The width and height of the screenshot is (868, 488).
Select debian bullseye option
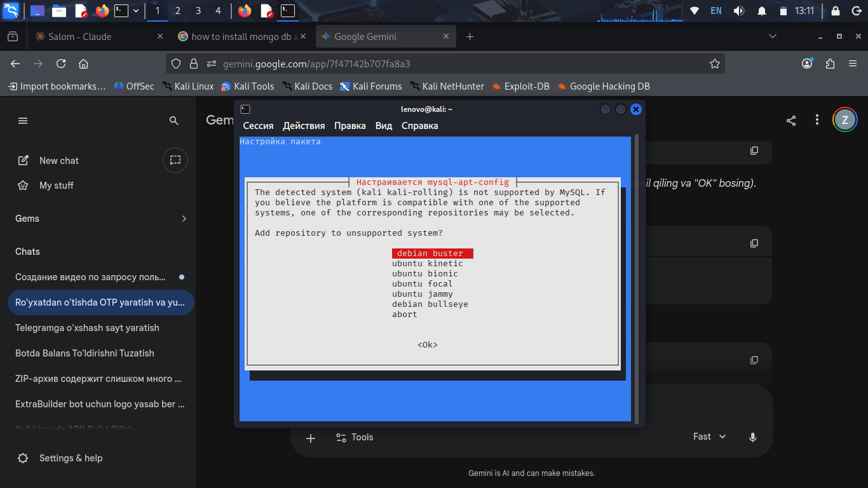(430, 304)
